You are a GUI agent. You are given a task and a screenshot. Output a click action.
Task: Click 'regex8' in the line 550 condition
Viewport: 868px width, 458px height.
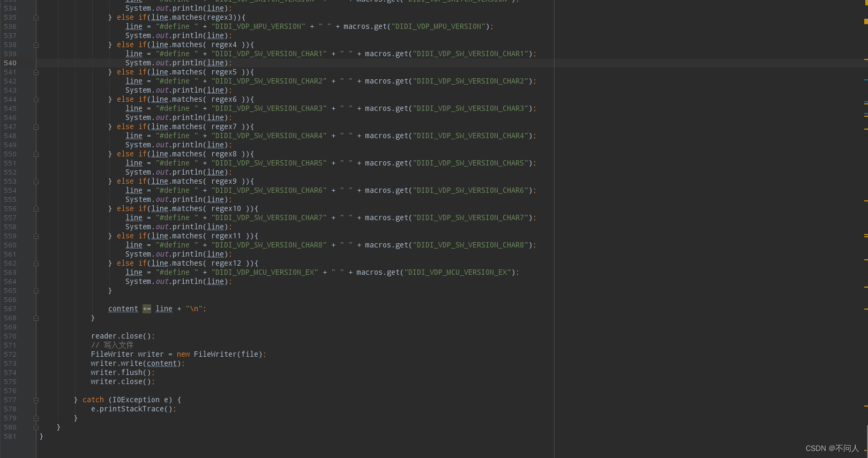[x=224, y=154]
